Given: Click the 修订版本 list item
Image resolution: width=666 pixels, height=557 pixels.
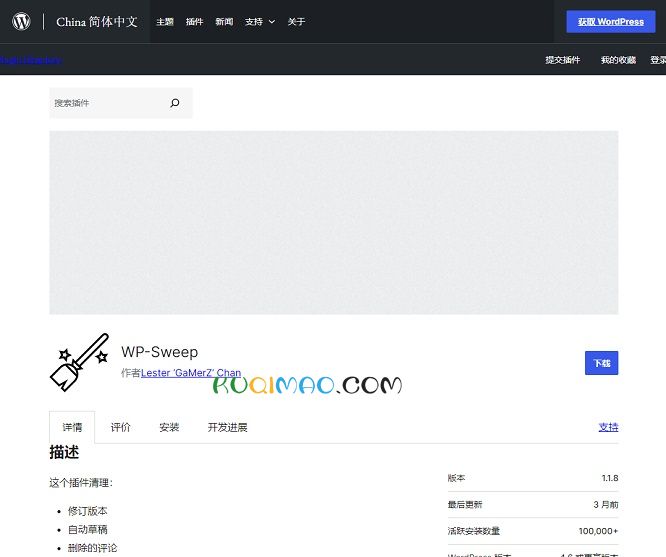Looking at the screenshot, I should tap(87, 511).
